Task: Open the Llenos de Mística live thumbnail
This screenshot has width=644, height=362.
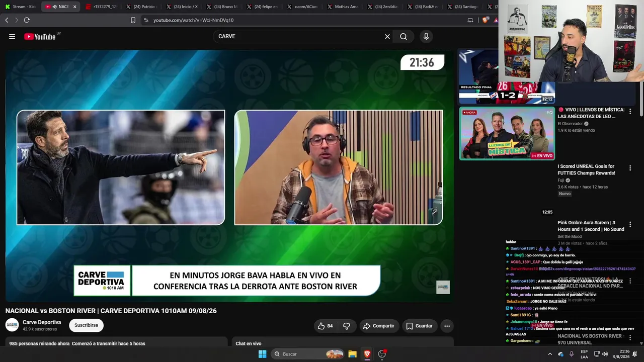Action: (x=507, y=133)
